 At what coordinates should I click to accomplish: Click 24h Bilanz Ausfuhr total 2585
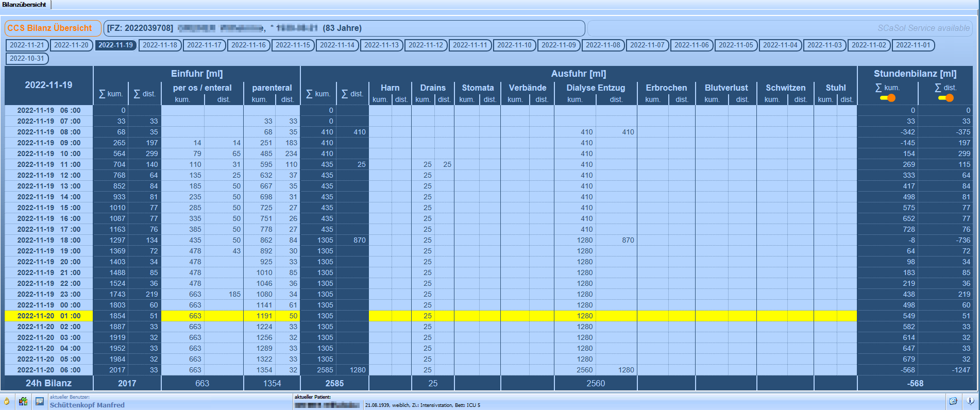tap(334, 383)
